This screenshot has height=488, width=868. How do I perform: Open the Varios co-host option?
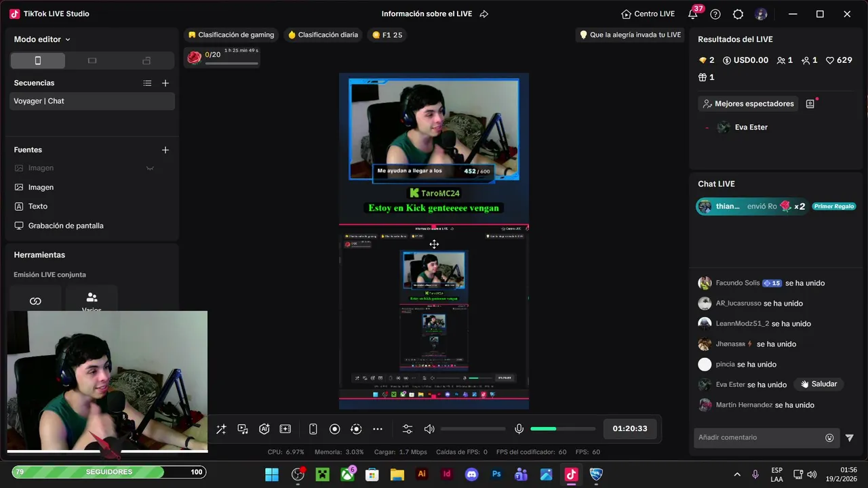point(92,301)
